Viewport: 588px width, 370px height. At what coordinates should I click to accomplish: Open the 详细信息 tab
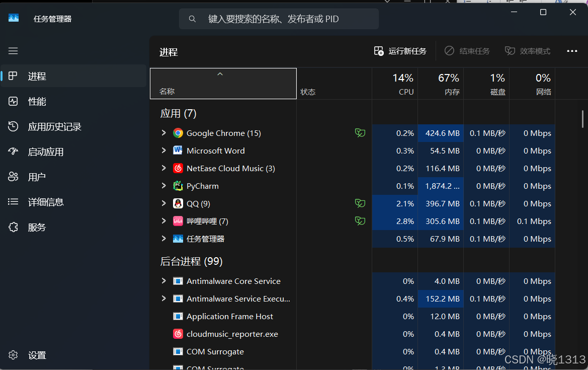click(74, 202)
